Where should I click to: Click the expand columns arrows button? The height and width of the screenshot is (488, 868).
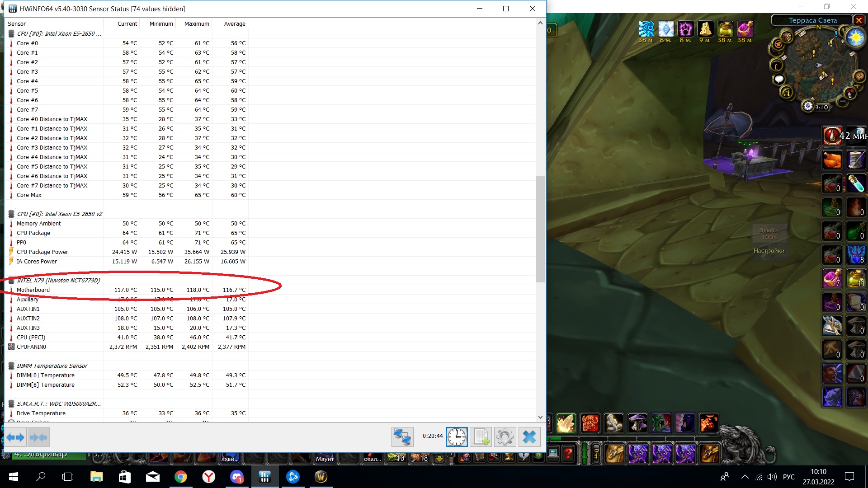click(x=15, y=437)
